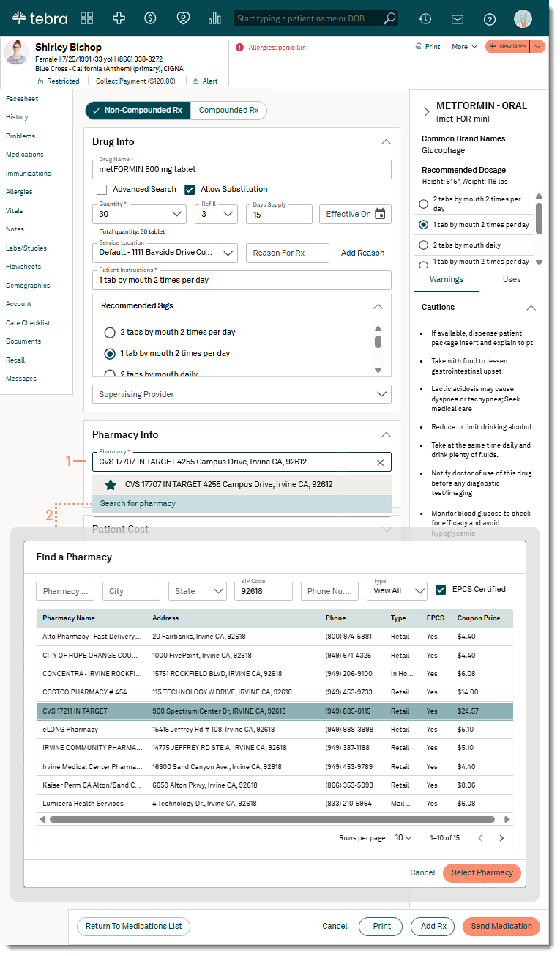Click the Send Medication button
This screenshot has width=560, height=956.
coord(501,926)
